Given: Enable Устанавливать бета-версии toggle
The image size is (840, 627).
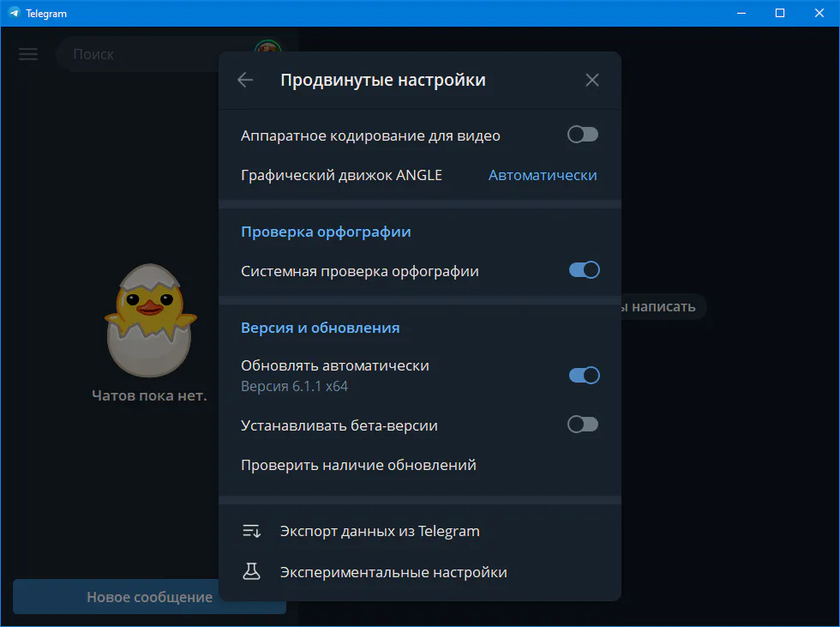Looking at the screenshot, I should pyautogui.click(x=583, y=425).
